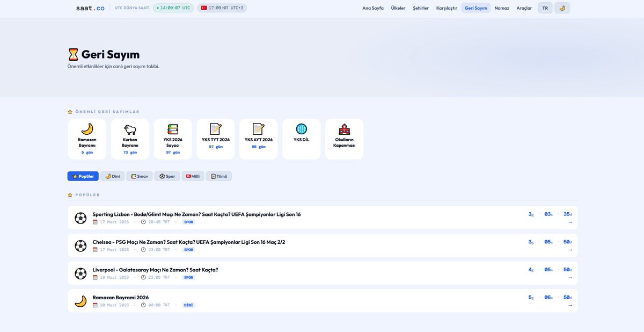Click DİNİ tag on Ramazan Bayramı row
The width and height of the screenshot is (644, 332).
[188, 305]
